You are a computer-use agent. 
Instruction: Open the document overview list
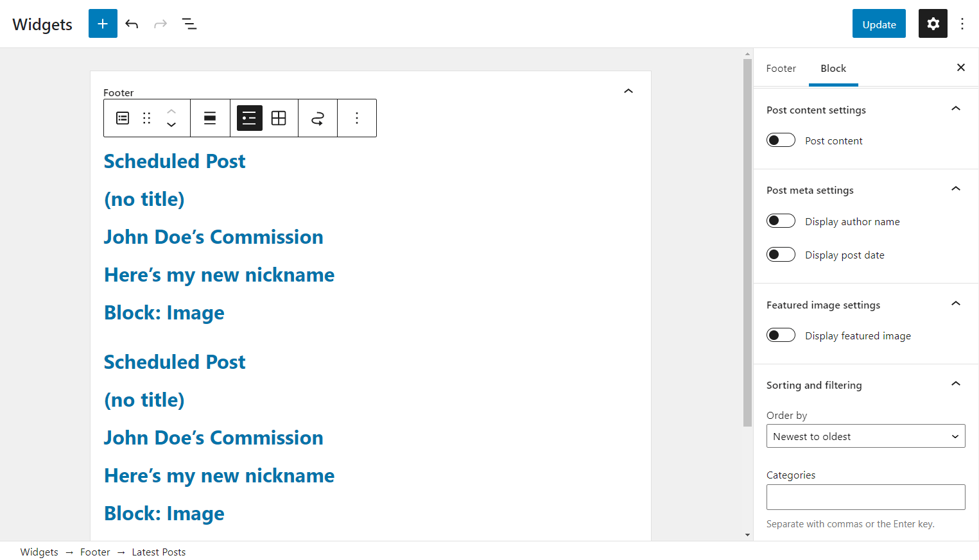pyautogui.click(x=189, y=24)
